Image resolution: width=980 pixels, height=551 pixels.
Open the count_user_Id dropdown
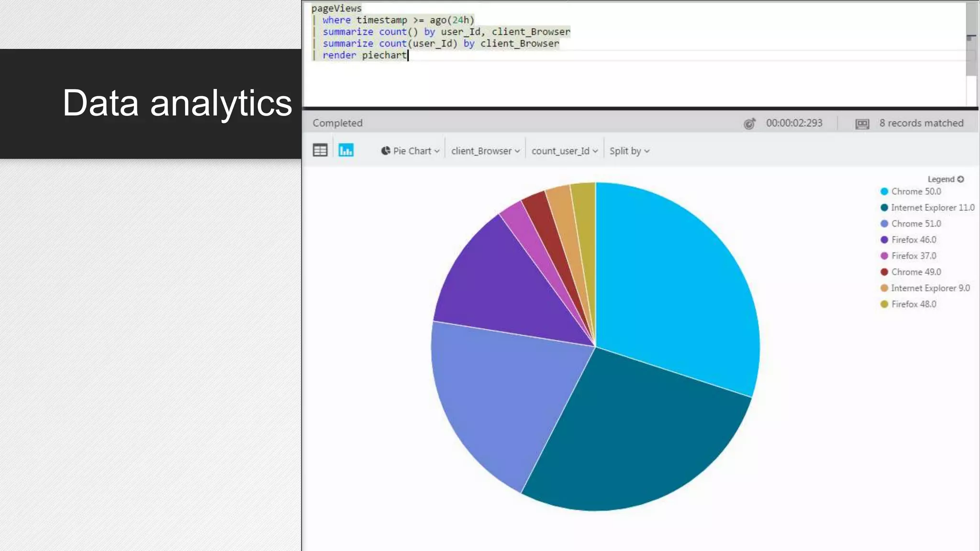(x=565, y=151)
